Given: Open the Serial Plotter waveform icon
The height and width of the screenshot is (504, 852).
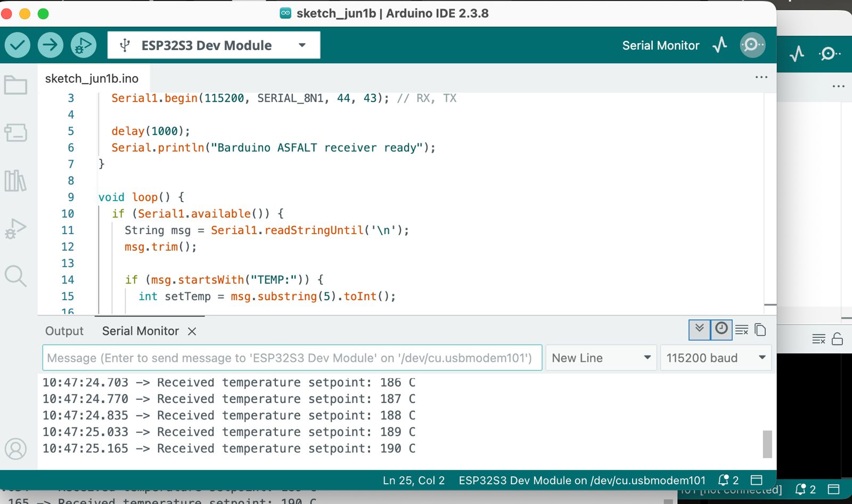Looking at the screenshot, I should coord(720,45).
